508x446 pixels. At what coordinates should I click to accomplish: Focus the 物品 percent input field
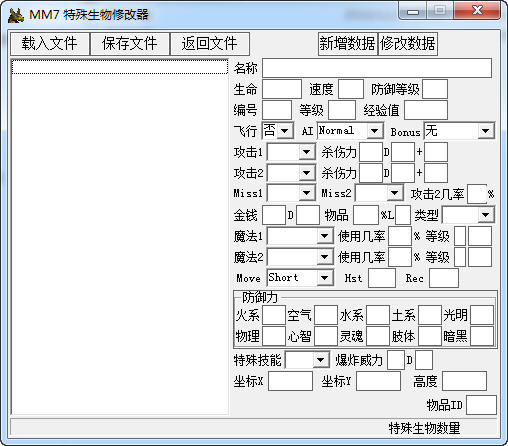(x=366, y=215)
